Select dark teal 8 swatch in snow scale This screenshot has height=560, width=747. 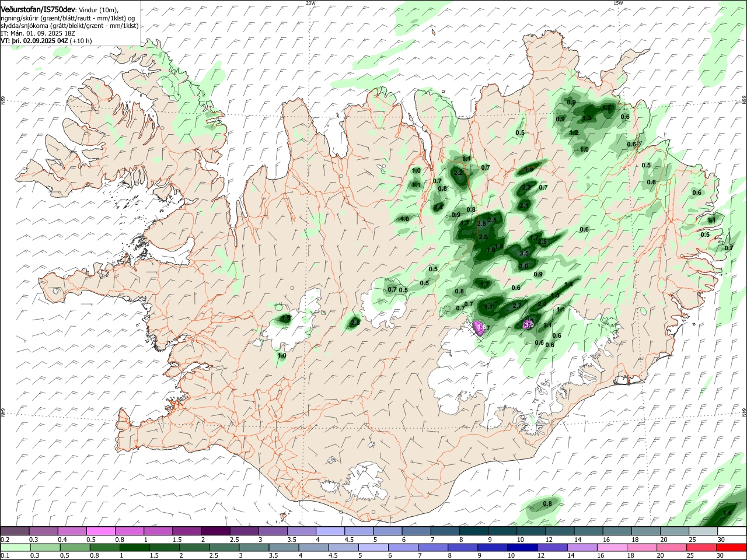point(474,531)
